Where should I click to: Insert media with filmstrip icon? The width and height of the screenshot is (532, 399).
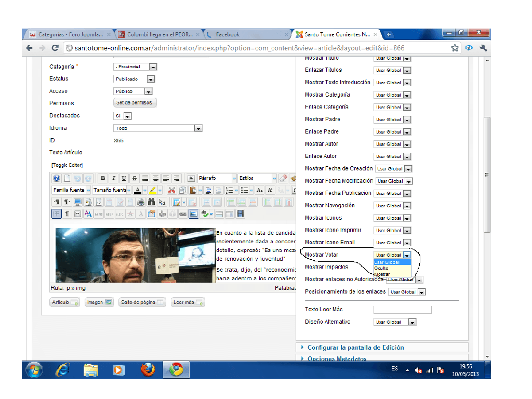pos(240,214)
